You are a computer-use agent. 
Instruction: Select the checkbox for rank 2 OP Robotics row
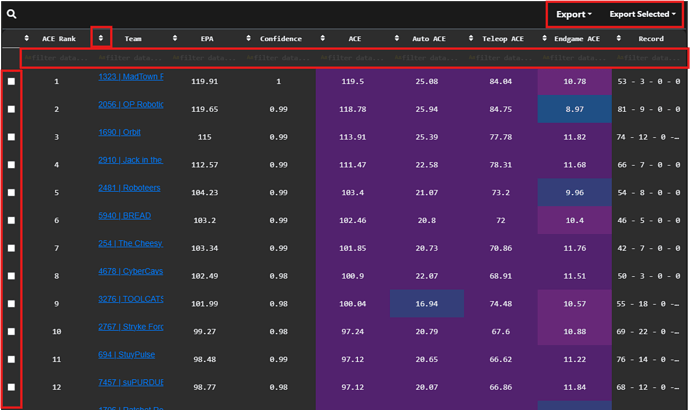pos(11,109)
